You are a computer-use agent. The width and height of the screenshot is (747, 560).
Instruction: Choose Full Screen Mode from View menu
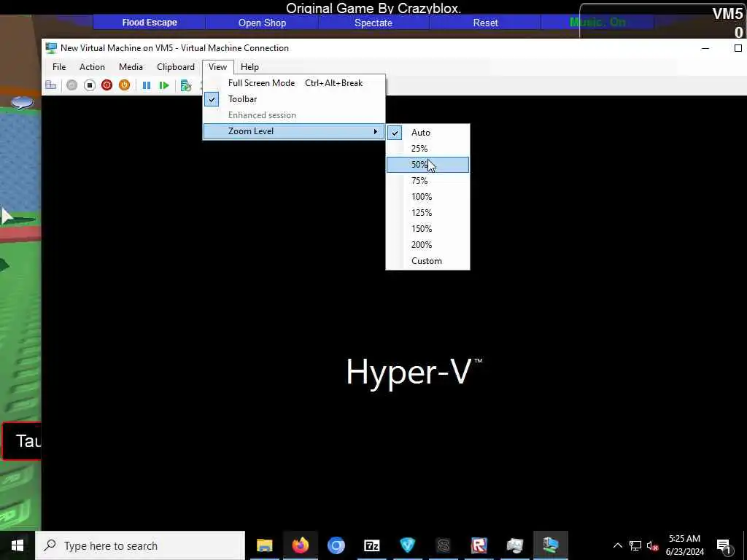pyautogui.click(x=294, y=83)
